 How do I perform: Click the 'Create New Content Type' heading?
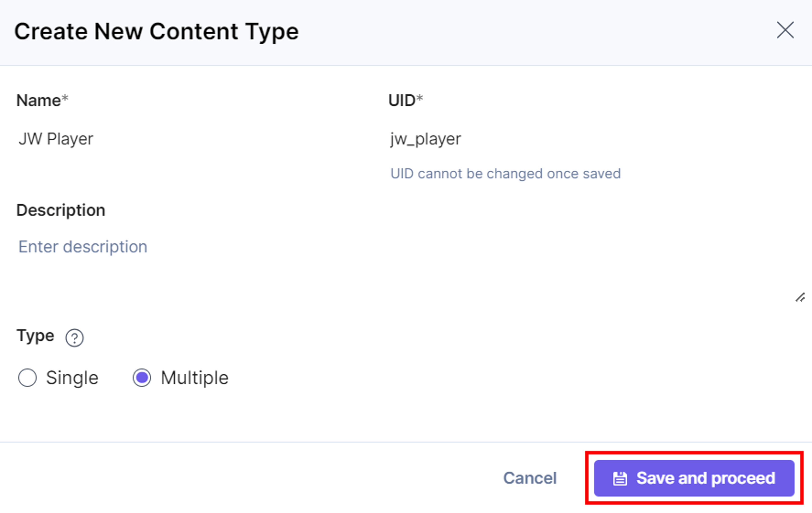(x=156, y=32)
